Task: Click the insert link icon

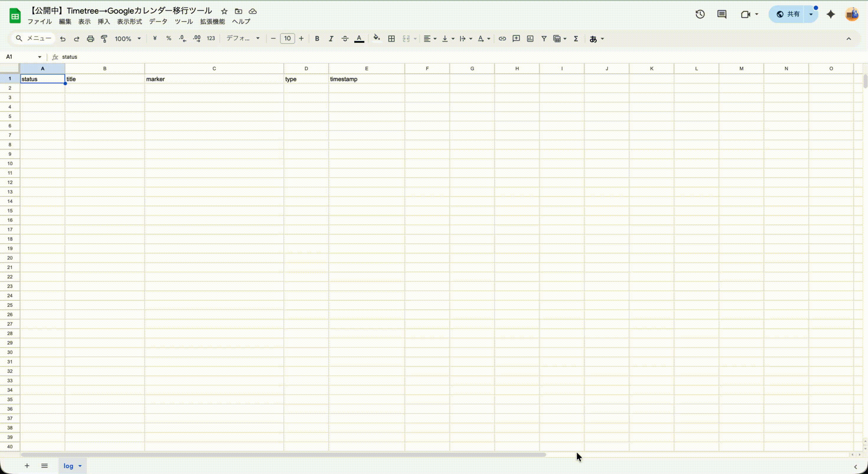Action: (502, 39)
